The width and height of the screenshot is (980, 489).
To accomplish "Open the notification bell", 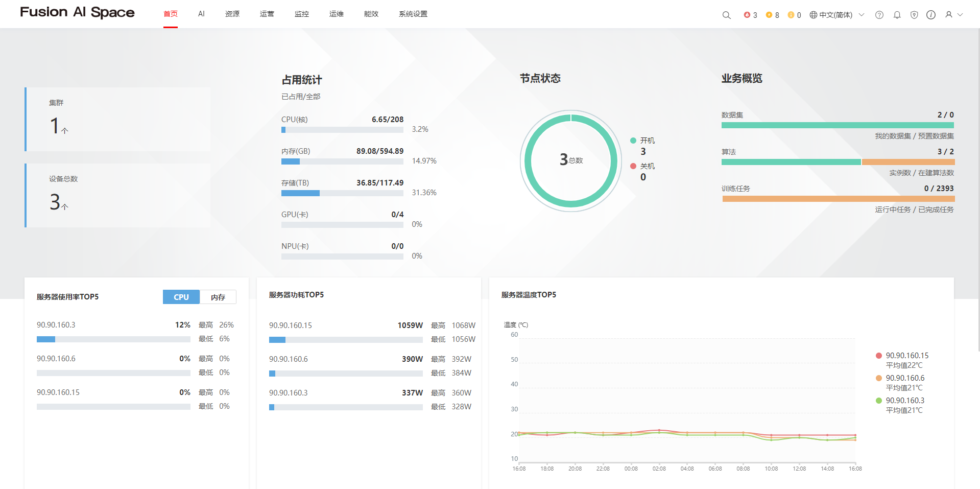I will point(897,15).
